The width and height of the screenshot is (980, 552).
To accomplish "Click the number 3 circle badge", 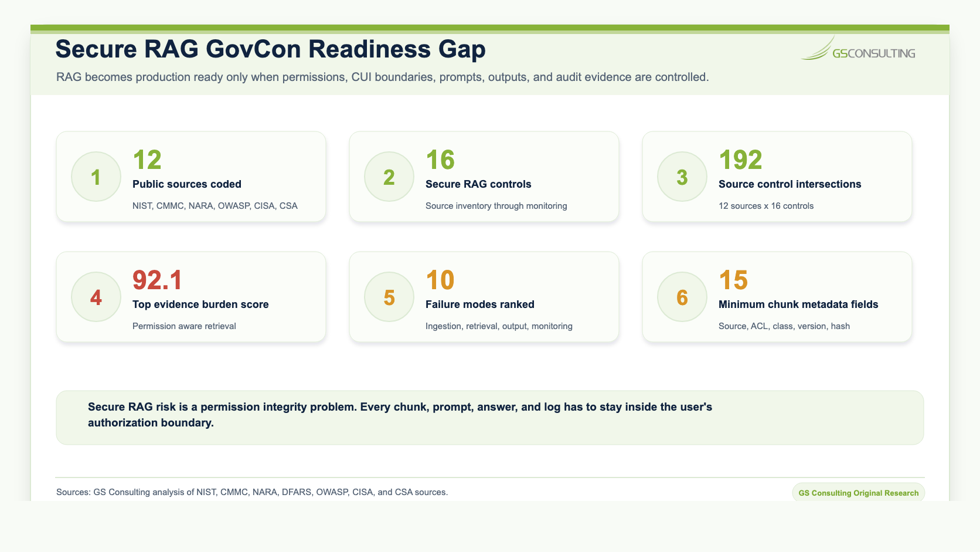I will [682, 177].
